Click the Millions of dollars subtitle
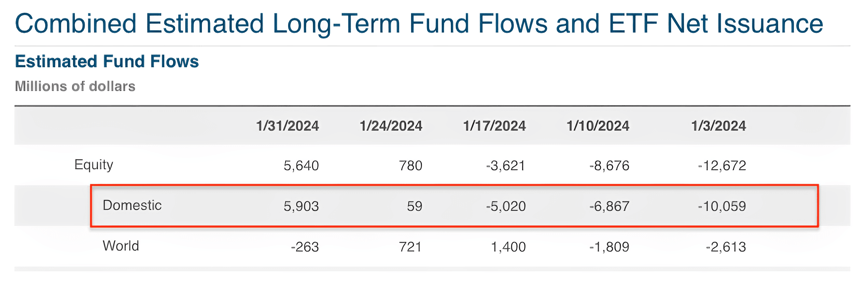This screenshot has height=292, width=868. (75, 86)
